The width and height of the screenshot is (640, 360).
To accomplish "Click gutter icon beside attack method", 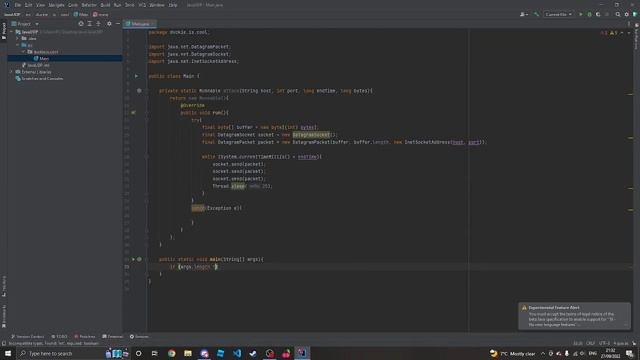I will tap(139, 91).
